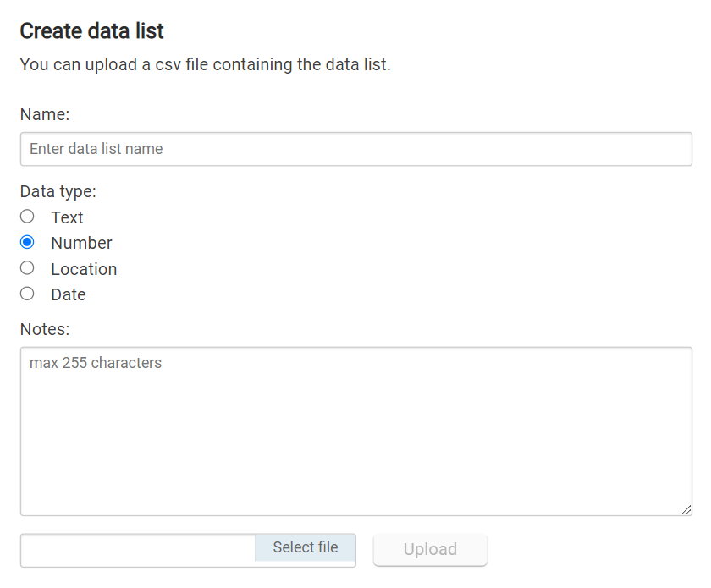Focus the Notes text area
The width and height of the screenshot is (711, 588).
pos(355,431)
